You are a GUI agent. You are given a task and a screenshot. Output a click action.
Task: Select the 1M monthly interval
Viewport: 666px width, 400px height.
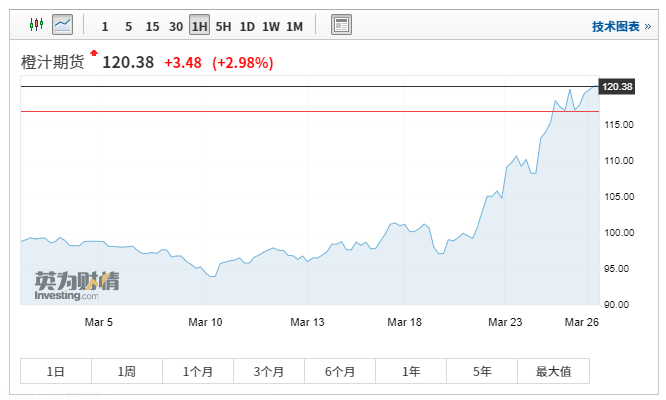pyautogui.click(x=295, y=26)
